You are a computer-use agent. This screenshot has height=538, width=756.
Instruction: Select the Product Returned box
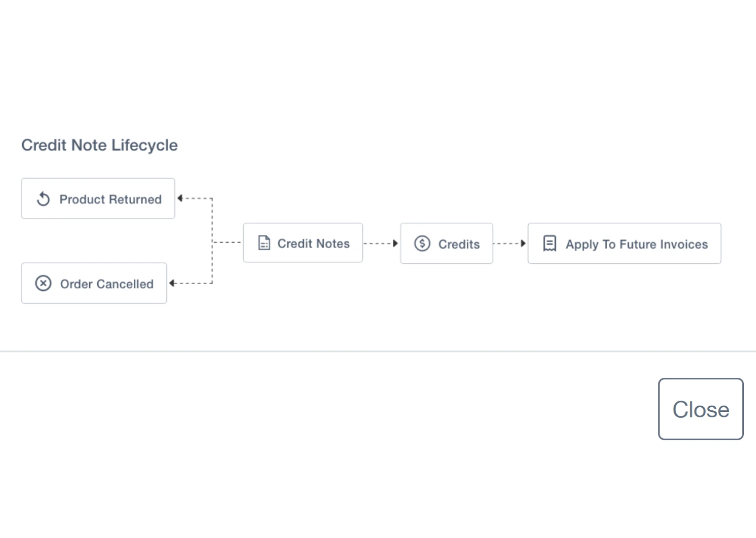(x=98, y=199)
